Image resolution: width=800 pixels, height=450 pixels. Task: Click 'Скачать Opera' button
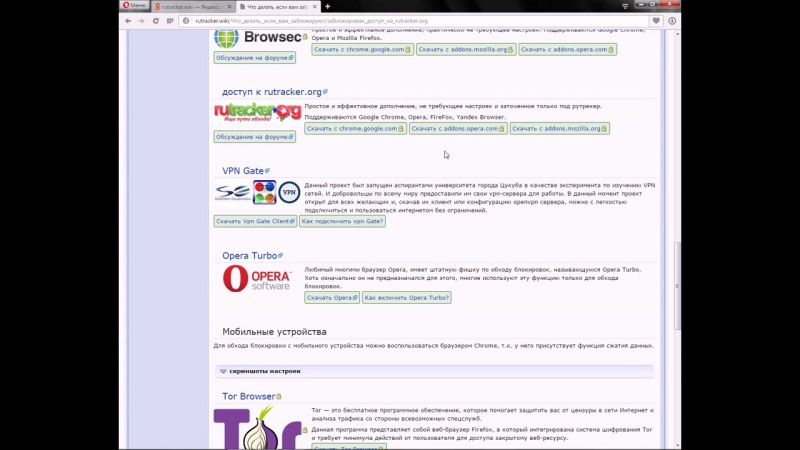332,297
